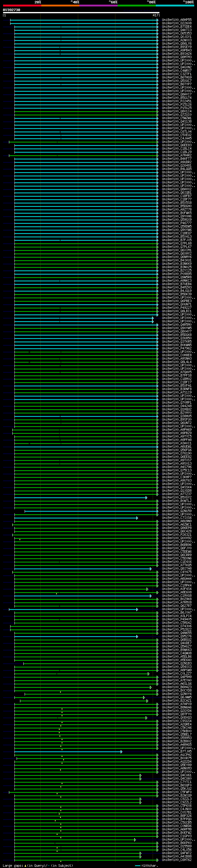Screen dimensions: 197x868
Task: Click on the UniRef100_B5XGY2 label
Action: [x=176, y=497]
